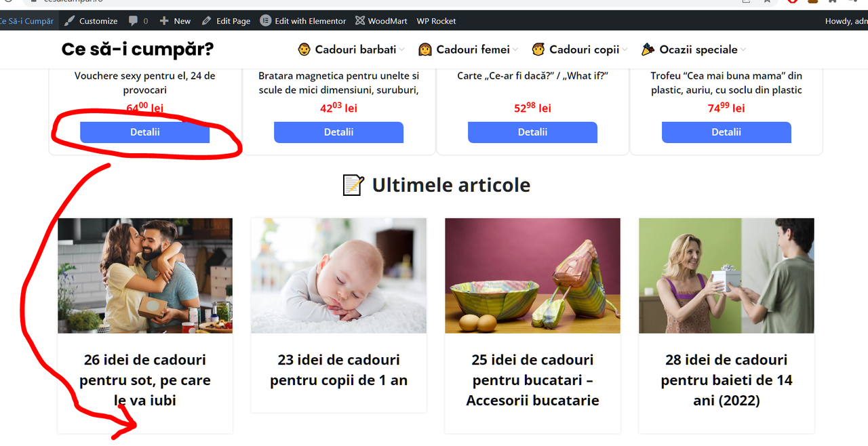868x446 pixels.
Task: Expand the Cadouri barbati dropdown arrow
Action: [x=402, y=49]
